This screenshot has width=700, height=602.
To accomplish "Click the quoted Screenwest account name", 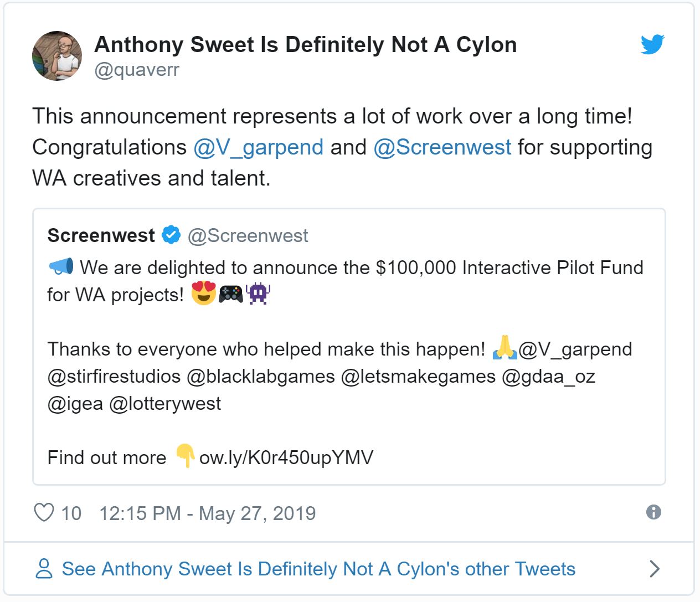I will [x=101, y=235].
